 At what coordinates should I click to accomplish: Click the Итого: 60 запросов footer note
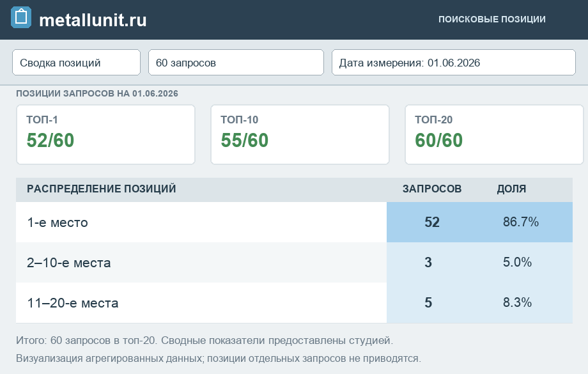click(205, 341)
